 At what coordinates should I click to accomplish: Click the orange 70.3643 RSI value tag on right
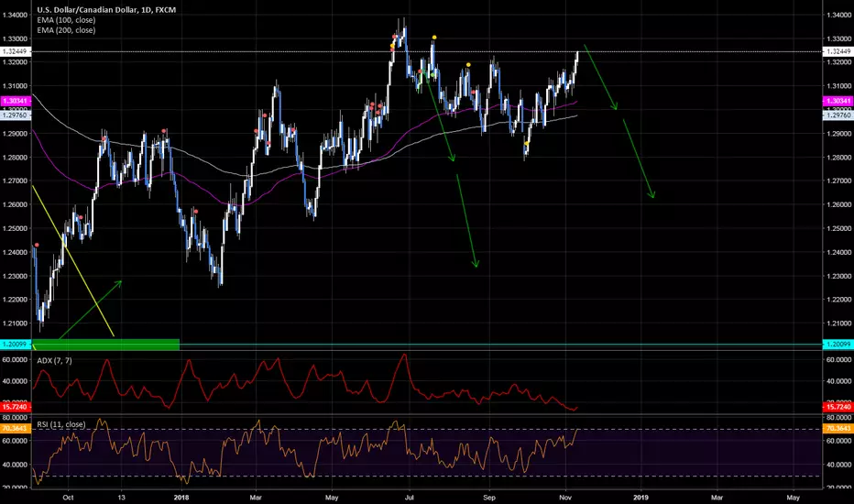tap(837, 426)
